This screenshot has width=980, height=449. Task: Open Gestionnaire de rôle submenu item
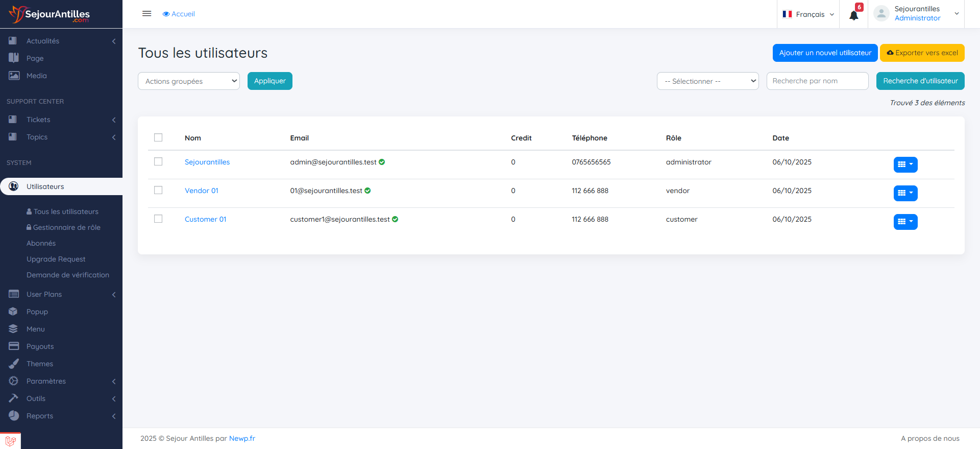tap(66, 227)
